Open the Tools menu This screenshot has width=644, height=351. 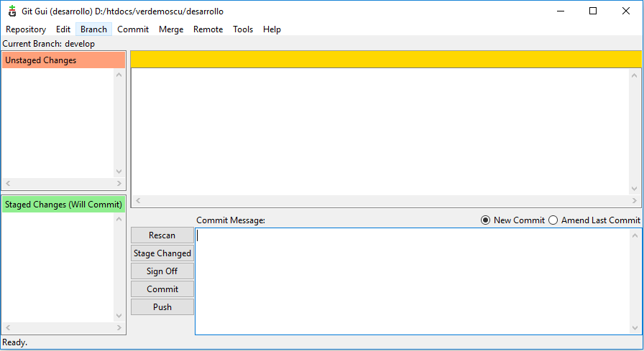[243, 29]
